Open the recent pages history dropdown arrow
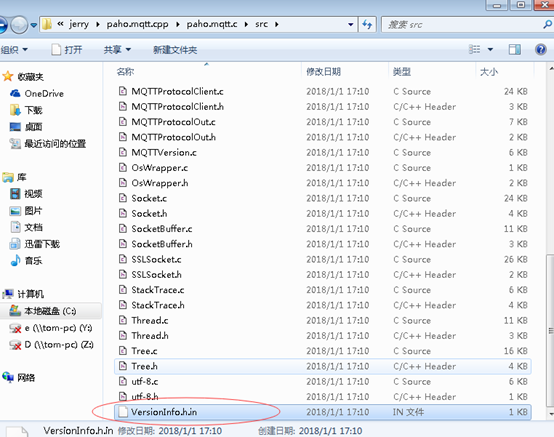 click(34, 25)
